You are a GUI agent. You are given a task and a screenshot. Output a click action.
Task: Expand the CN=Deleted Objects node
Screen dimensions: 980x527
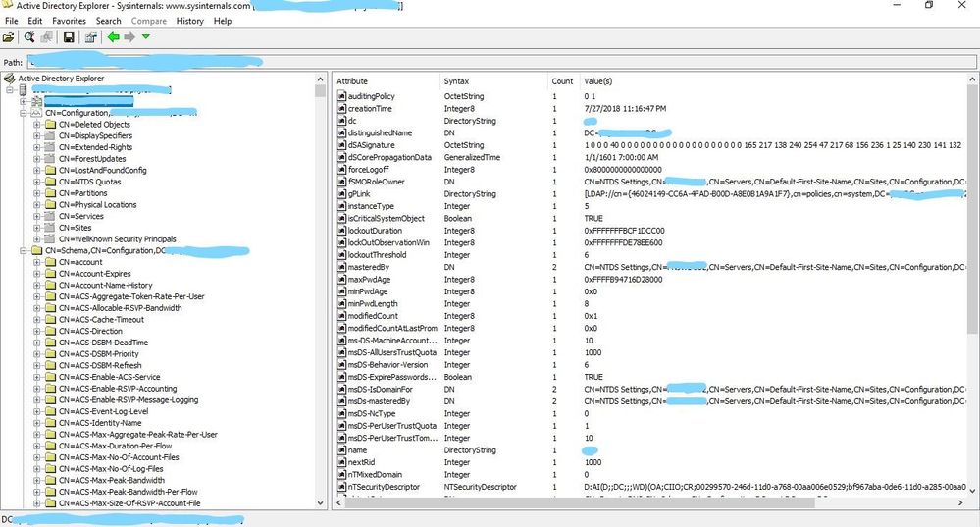(37, 125)
